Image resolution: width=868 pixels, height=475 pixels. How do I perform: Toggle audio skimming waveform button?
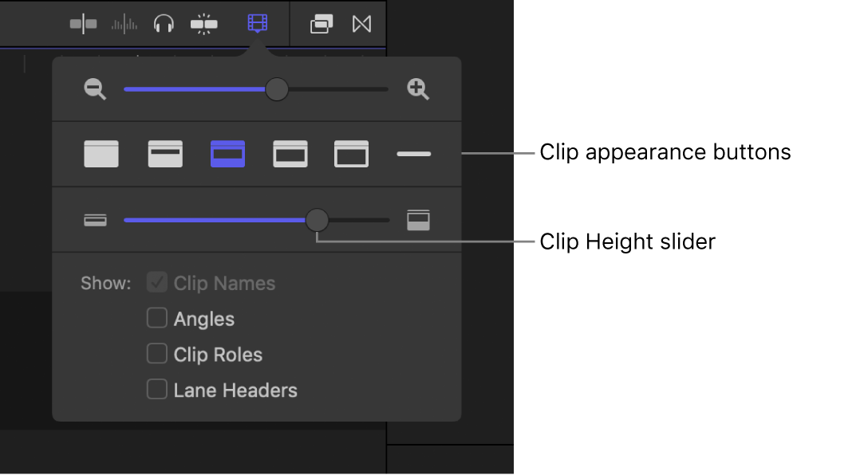[x=124, y=24]
